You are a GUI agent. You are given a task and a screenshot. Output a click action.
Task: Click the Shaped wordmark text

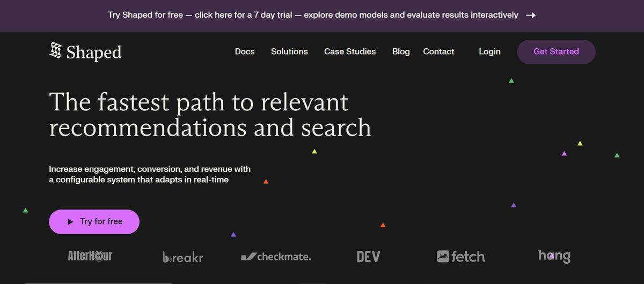pyautogui.click(x=94, y=52)
